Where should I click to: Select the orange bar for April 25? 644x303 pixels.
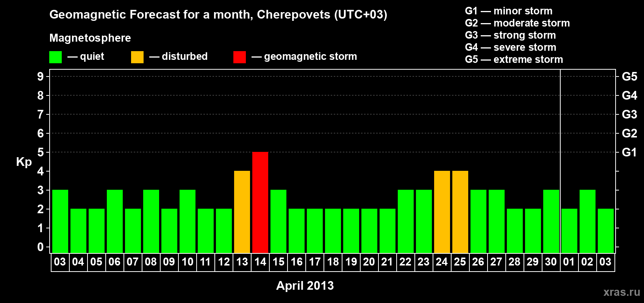click(x=460, y=212)
